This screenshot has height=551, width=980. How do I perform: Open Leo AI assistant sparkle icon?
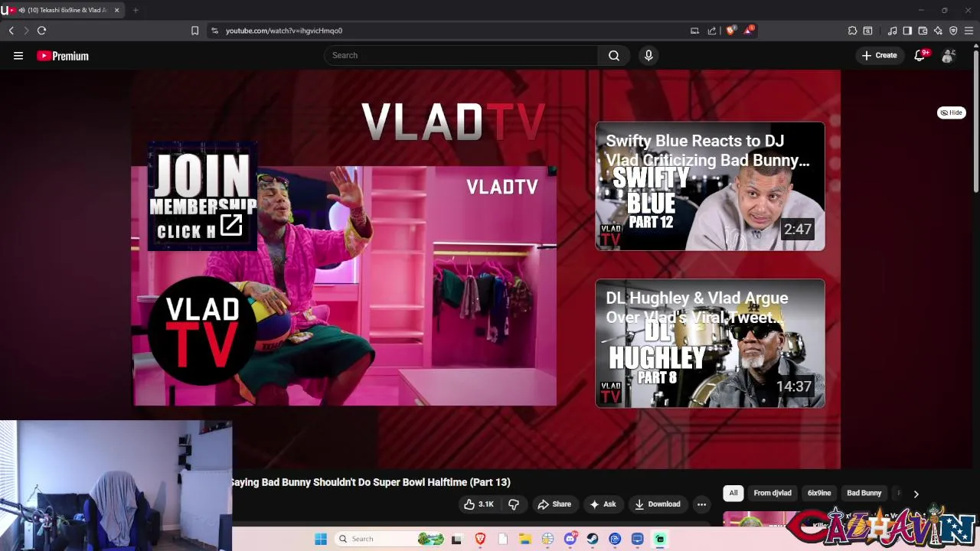938,31
